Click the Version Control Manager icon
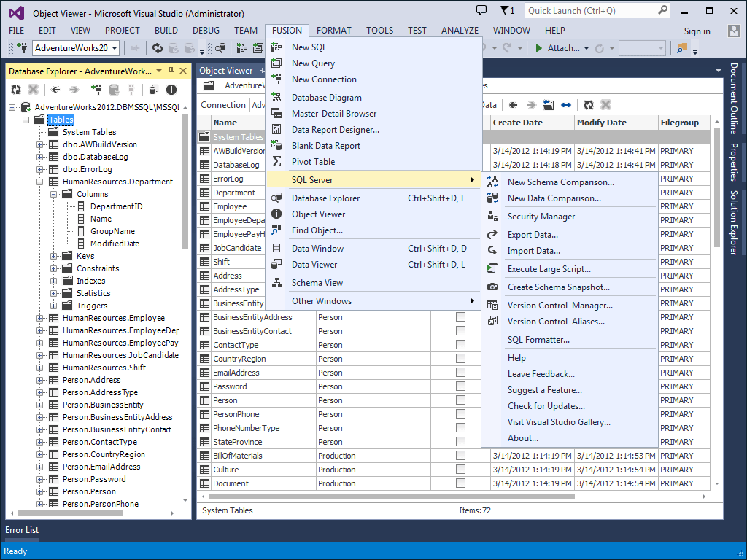 pos(492,306)
